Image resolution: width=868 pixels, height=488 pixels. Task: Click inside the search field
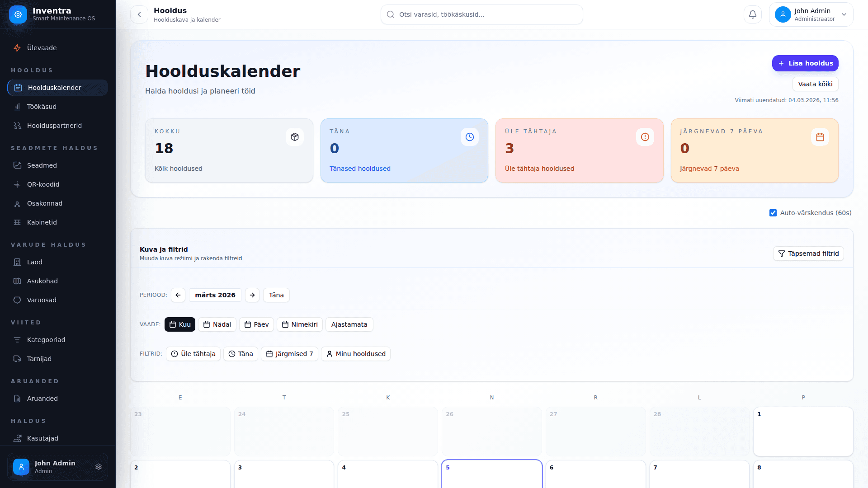click(481, 14)
